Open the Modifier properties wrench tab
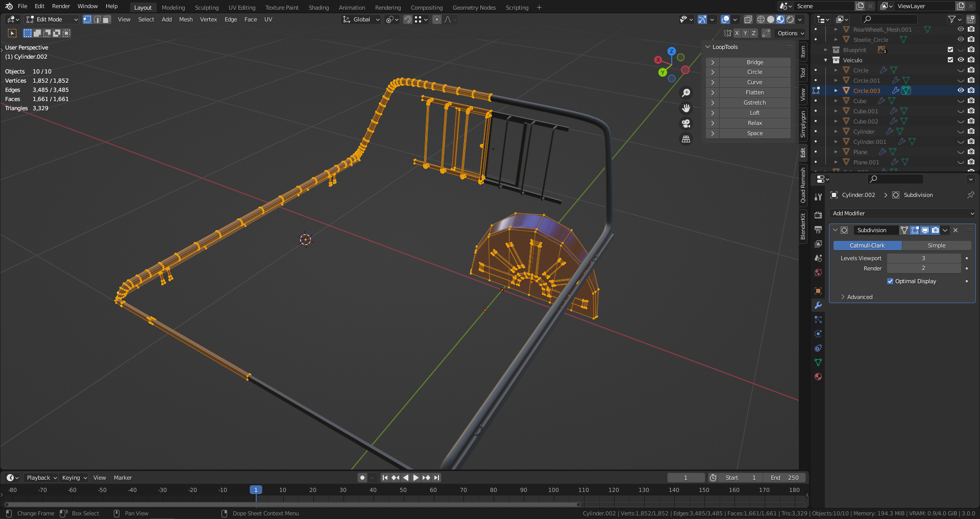Viewport: 980px width, 519px height. coord(818,305)
